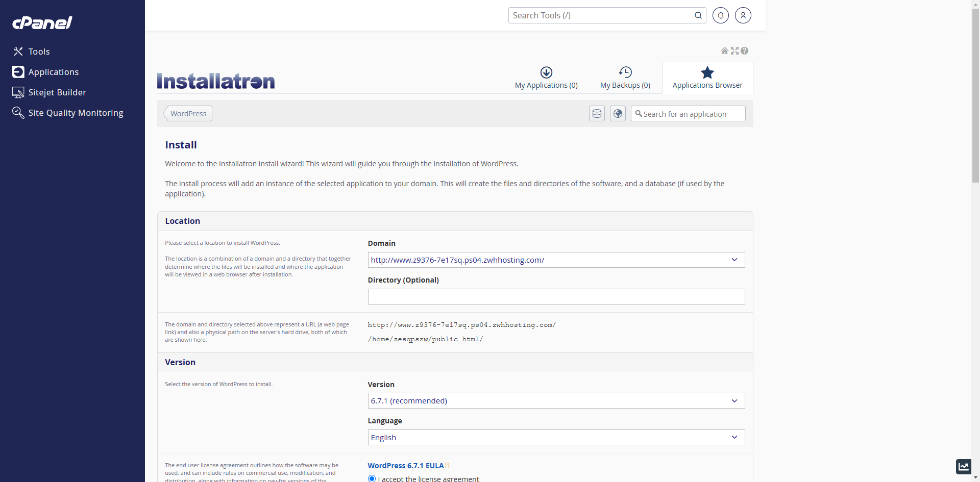The image size is (980, 482).
Task: Click the globe icon button
Action: [618, 114]
